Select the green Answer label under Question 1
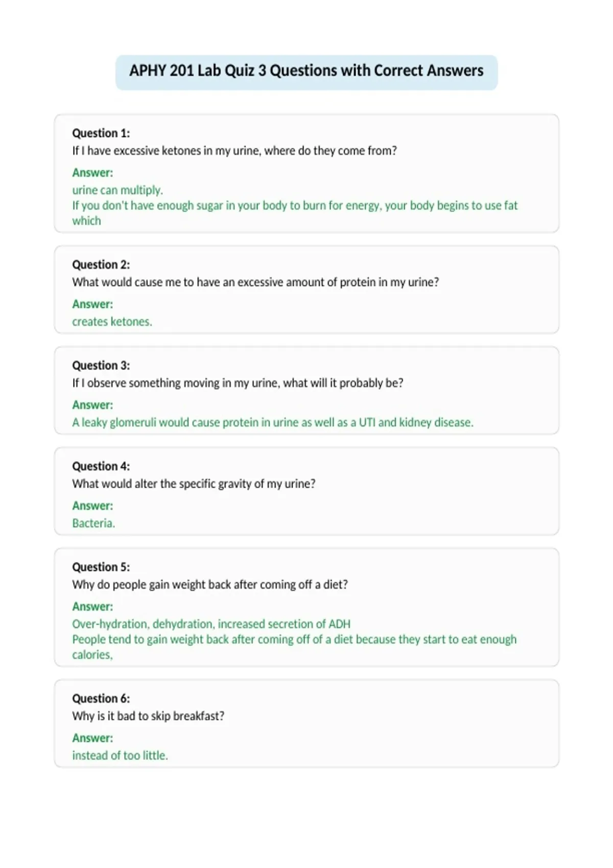 pyautogui.click(x=92, y=173)
